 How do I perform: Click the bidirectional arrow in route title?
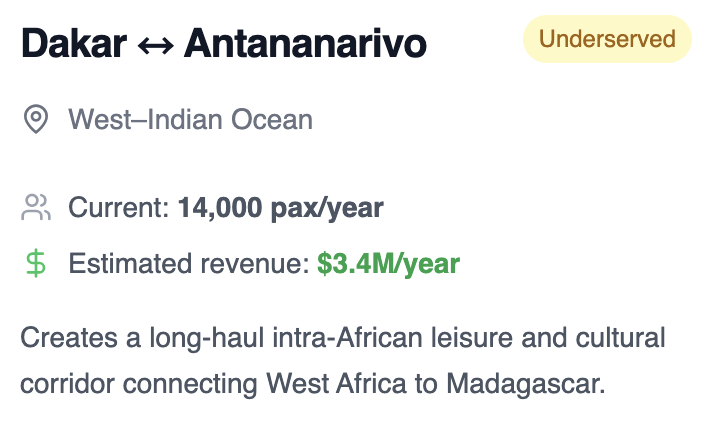coord(155,45)
